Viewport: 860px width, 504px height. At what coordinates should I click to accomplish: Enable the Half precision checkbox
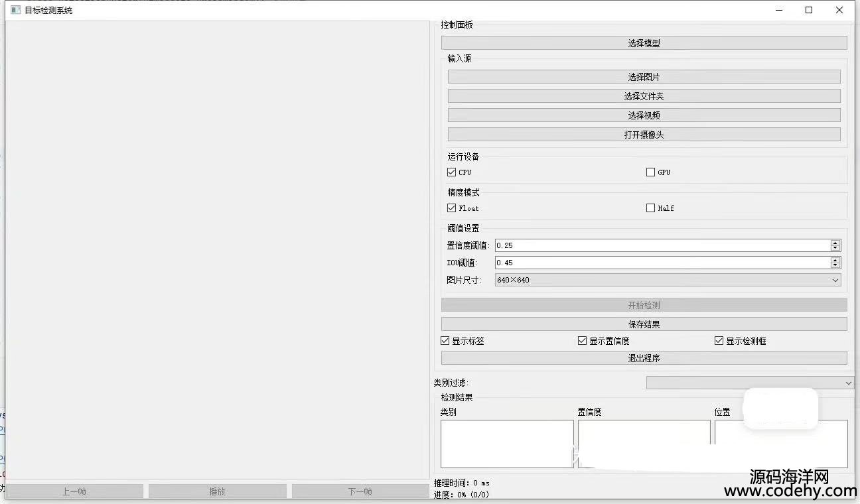click(650, 208)
